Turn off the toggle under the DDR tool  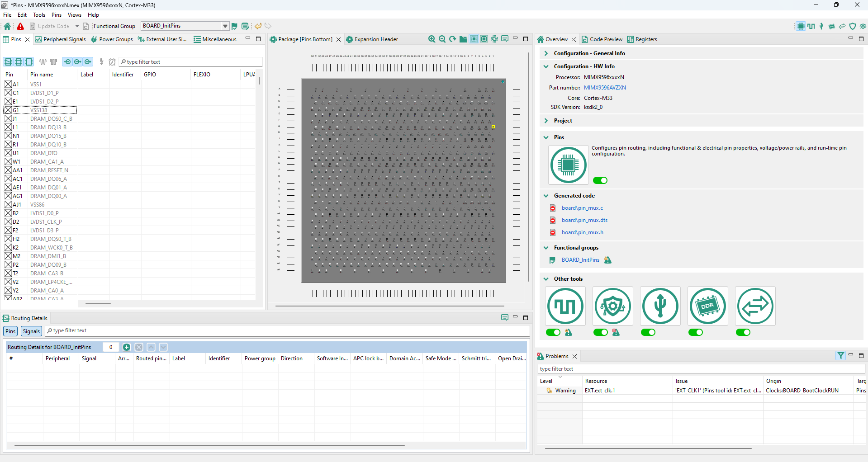click(695, 332)
